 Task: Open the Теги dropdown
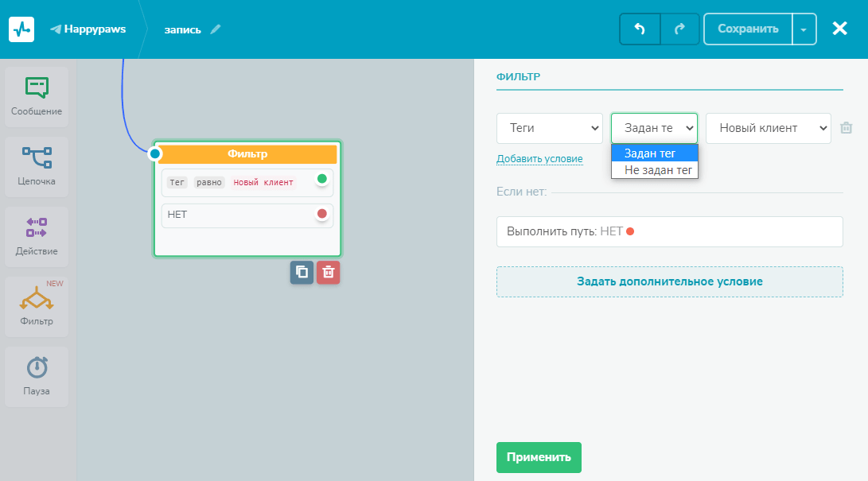[x=549, y=128]
